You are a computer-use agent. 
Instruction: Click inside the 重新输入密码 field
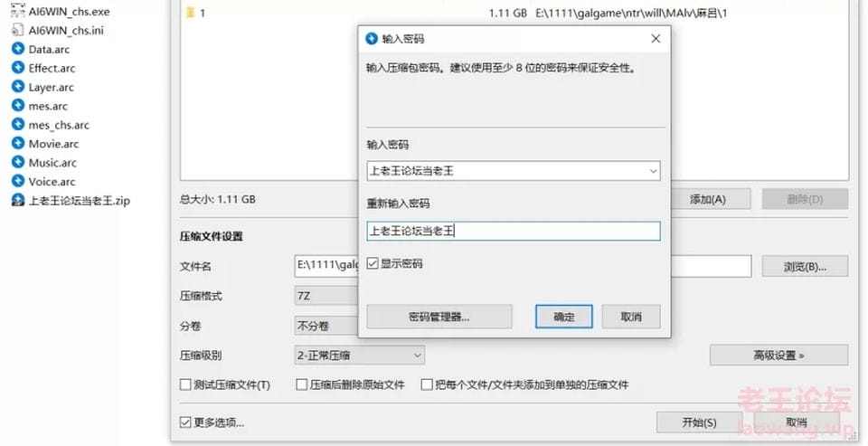[514, 231]
